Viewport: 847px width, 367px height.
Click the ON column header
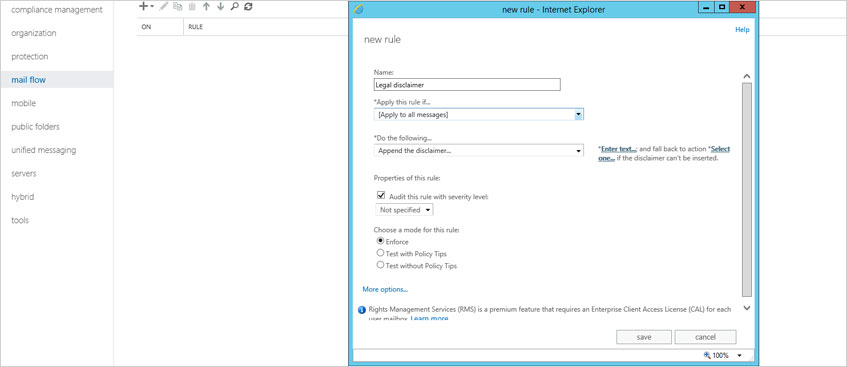(146, 26)
